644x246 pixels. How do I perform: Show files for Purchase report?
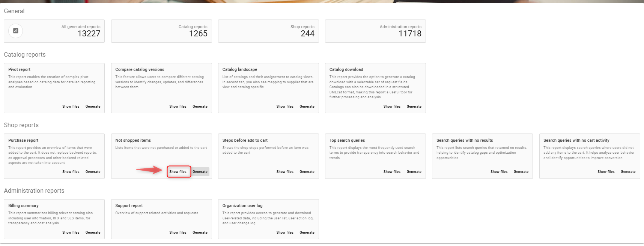click(71, 172)
